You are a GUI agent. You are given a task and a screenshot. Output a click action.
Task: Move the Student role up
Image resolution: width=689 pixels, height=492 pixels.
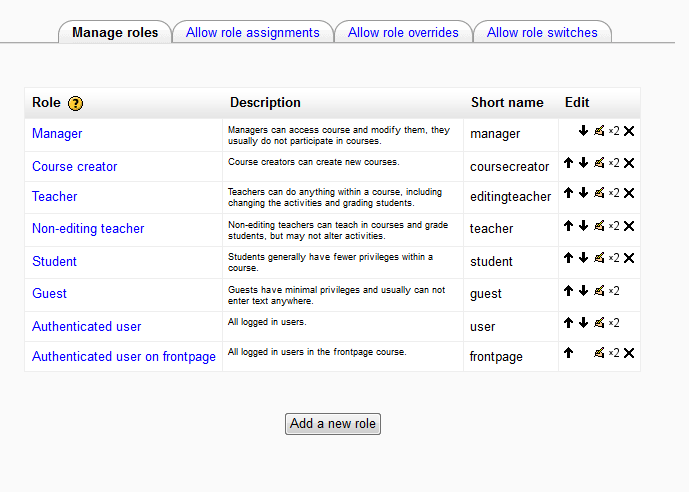[568, 258]
